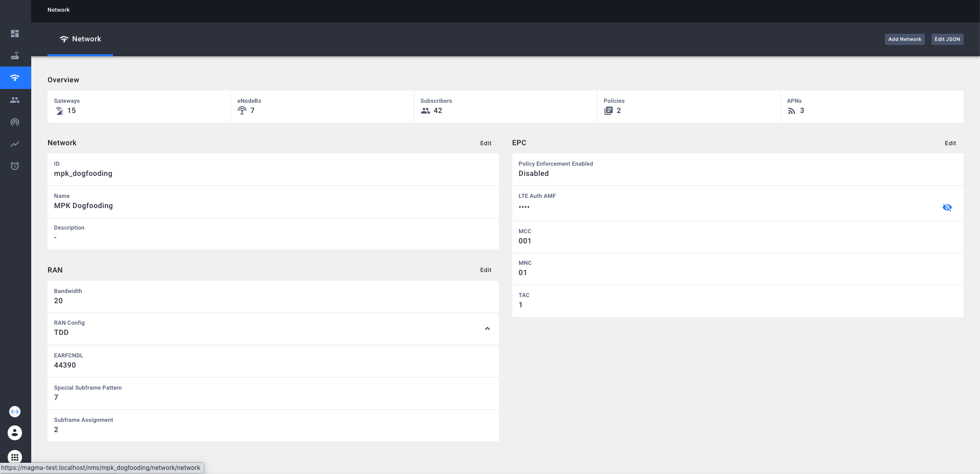The width and height of the screenshot is (980, 474).
Task: Open Metrics via the chart sidebar icon
Action: pyautogui.click(x=15, y=144)
